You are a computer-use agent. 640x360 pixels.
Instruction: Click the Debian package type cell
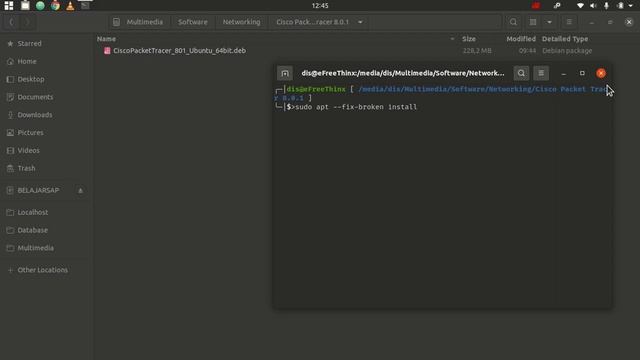(x=567, y=51)
